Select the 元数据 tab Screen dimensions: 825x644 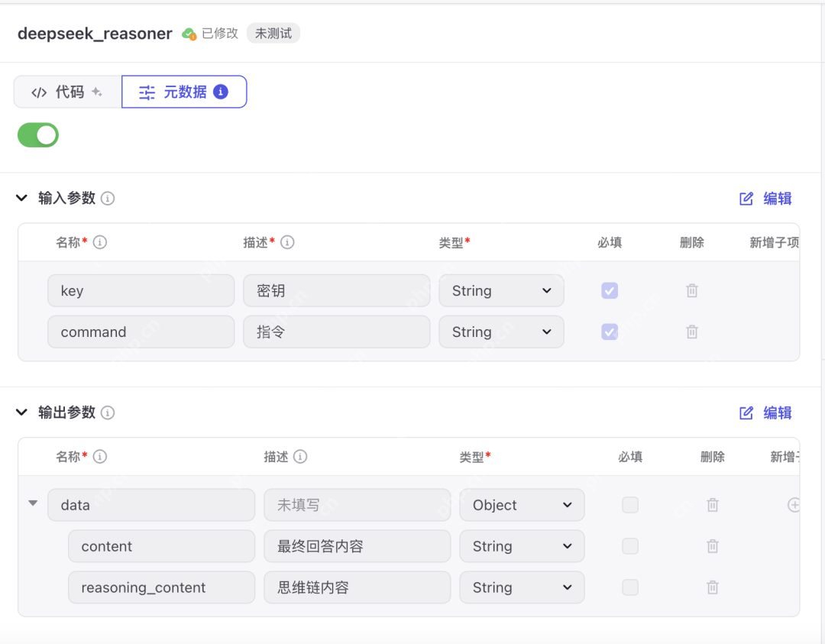184,92
